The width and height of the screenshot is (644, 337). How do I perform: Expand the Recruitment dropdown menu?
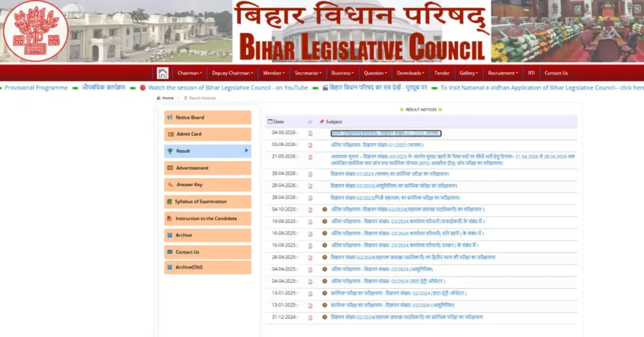coord(502,73)
